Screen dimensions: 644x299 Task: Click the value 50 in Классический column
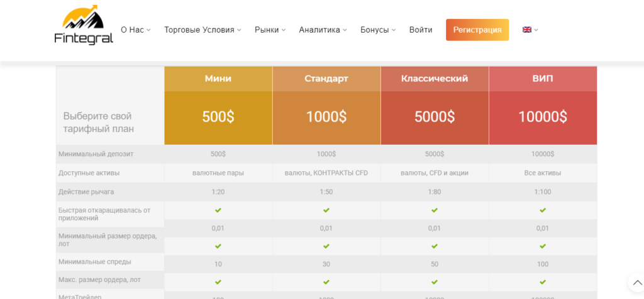[x=435, y=264]
